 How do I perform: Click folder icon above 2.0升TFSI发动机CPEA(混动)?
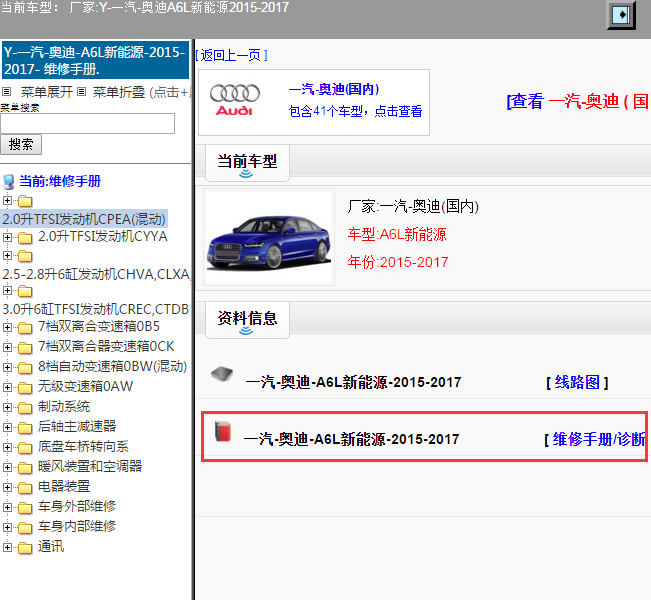(x=25, y=201)
